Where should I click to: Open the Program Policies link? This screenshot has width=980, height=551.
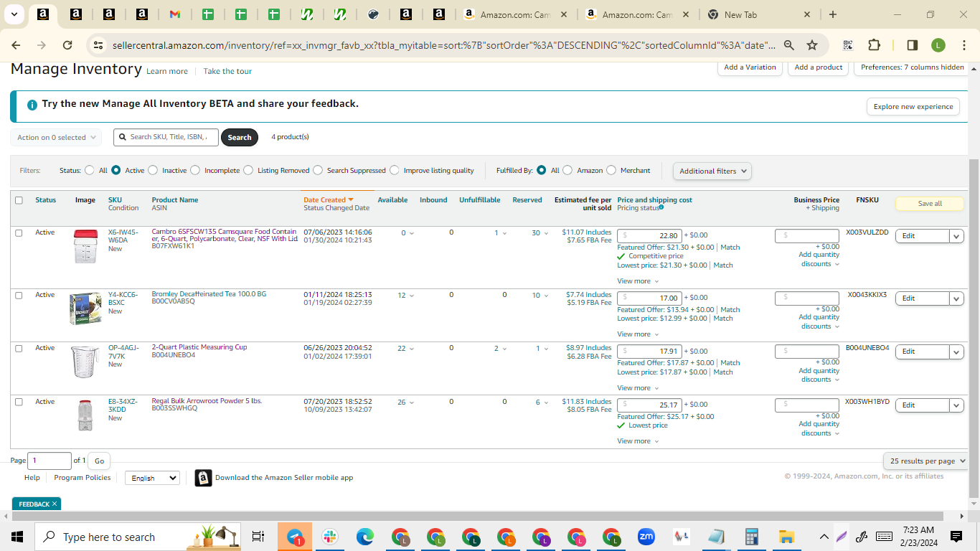point(83,478)
